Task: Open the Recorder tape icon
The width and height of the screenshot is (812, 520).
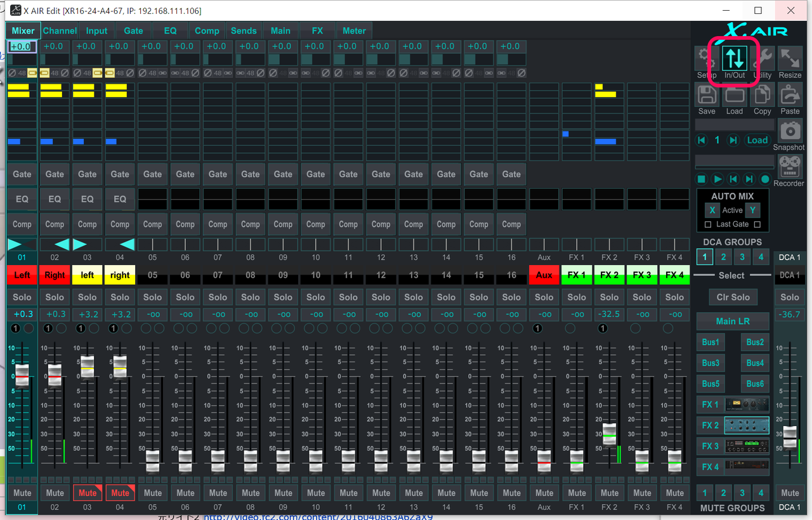Action: pos(790,167)
